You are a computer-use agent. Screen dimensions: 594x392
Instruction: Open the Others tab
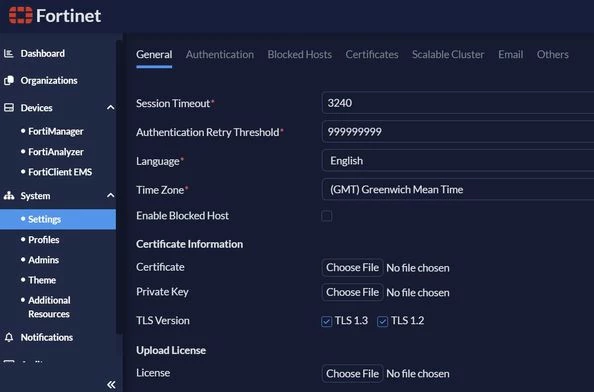click(552, 55)
